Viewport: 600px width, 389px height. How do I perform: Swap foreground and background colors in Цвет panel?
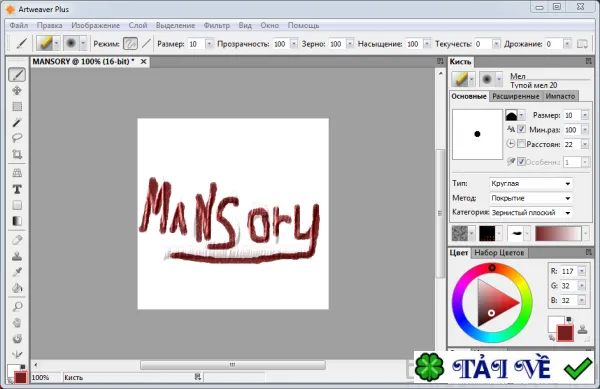[551, 338]
